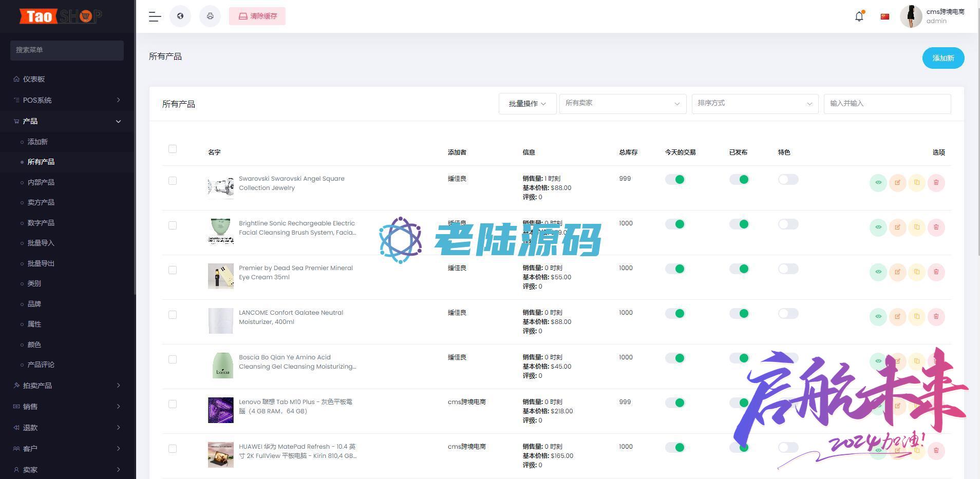This screenshot has height=479, width=980.
Task: Edit the Premier Dead Sea Eye Cream product
Action: pyautogui.click(x=897, y=272)
